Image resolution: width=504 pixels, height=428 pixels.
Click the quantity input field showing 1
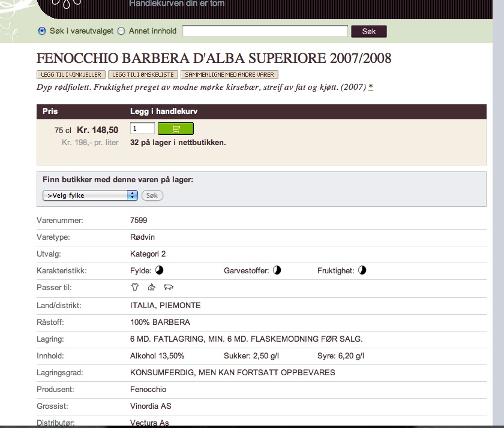(142, 128)
